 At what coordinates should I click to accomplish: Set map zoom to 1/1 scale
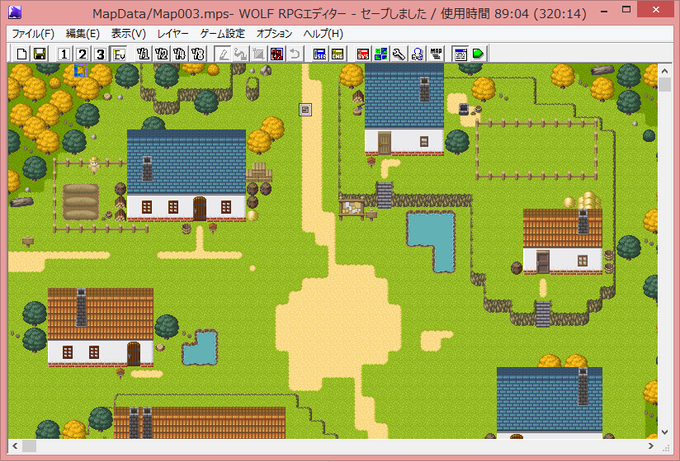point(143,54)
